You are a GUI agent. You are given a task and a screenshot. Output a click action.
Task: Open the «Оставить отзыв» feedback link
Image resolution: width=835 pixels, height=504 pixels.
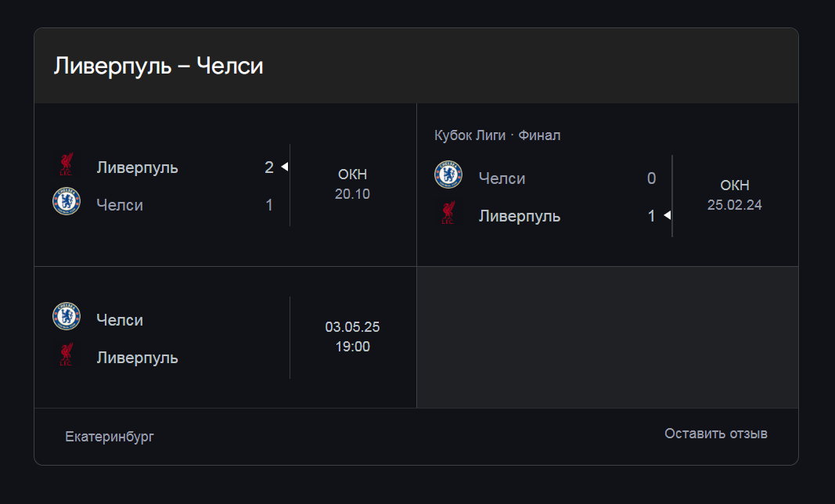tap(716, 434)
